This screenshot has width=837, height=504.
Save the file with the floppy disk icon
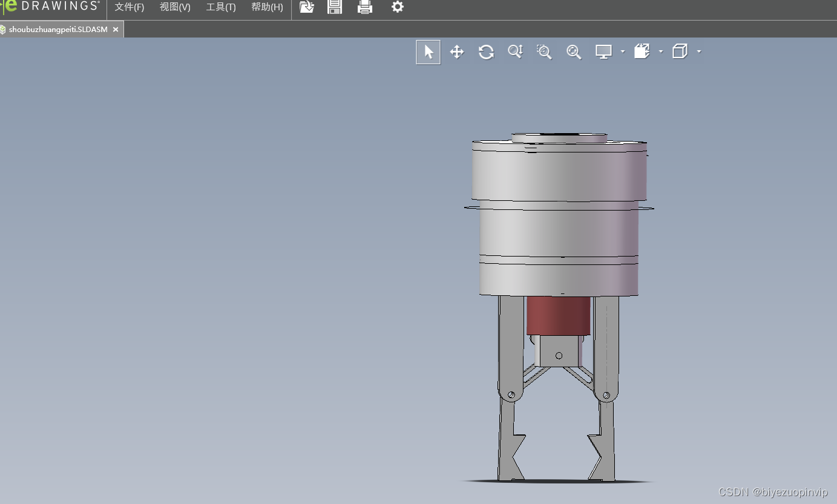tap(335, 7)
